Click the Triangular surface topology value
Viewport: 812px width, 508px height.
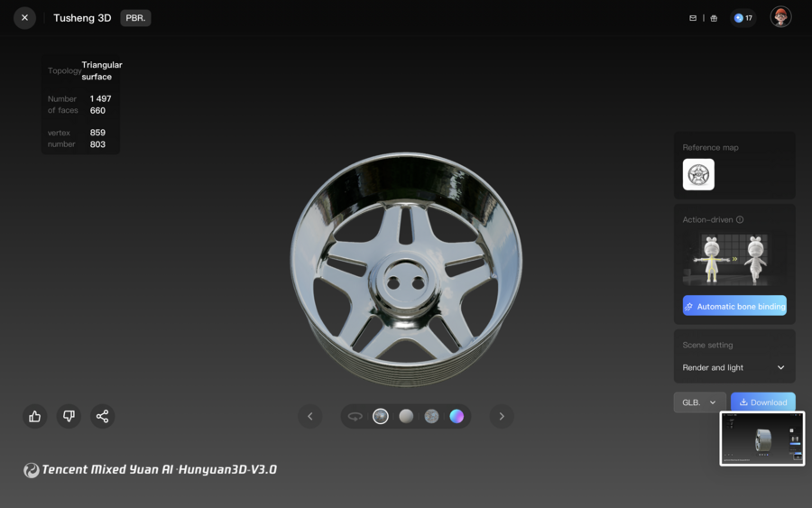(102, 70)
